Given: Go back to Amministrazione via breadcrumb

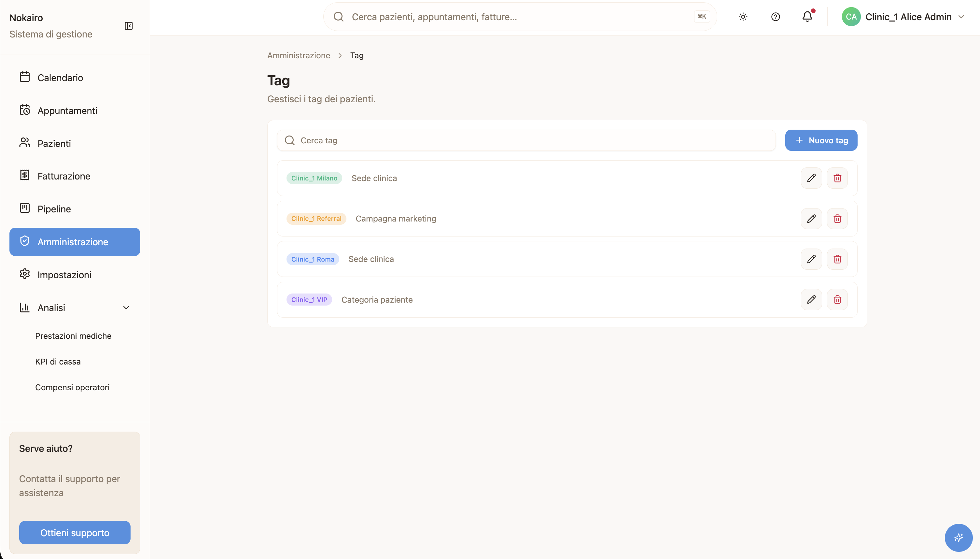Looking at the screenshot, I should click(299, 55).
